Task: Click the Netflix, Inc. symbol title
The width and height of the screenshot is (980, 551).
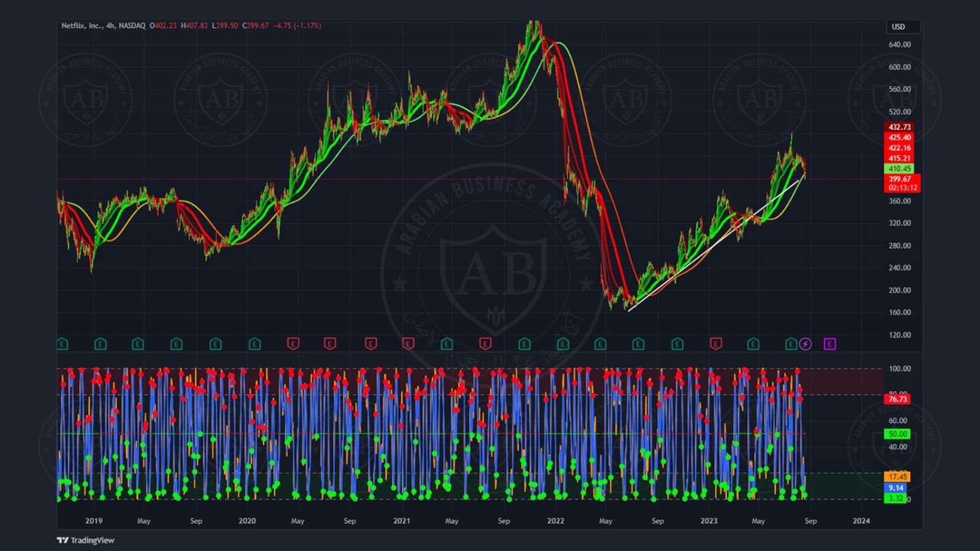Action: 82,25
